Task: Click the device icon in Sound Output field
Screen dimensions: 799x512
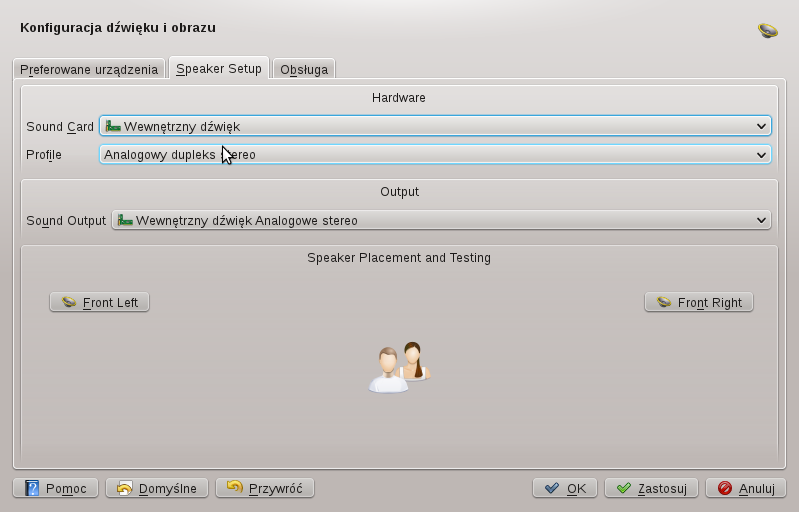Action: click(x=125, y=220)
